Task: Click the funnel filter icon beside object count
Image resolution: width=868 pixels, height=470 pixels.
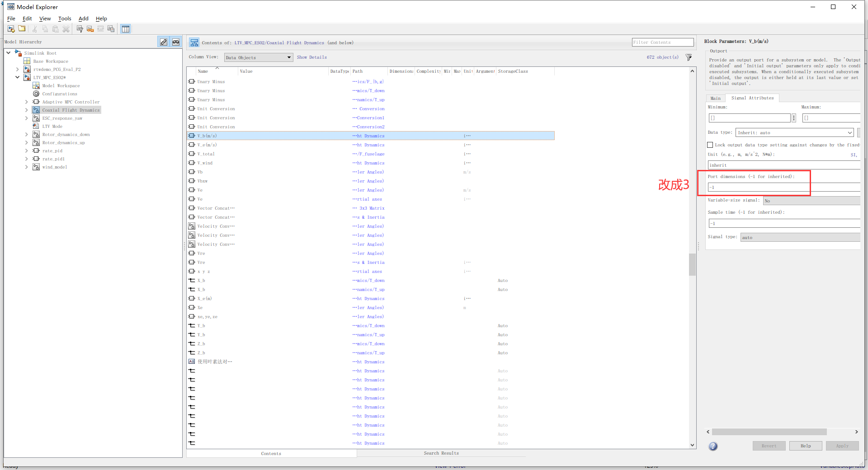Action: pos(689,57)
